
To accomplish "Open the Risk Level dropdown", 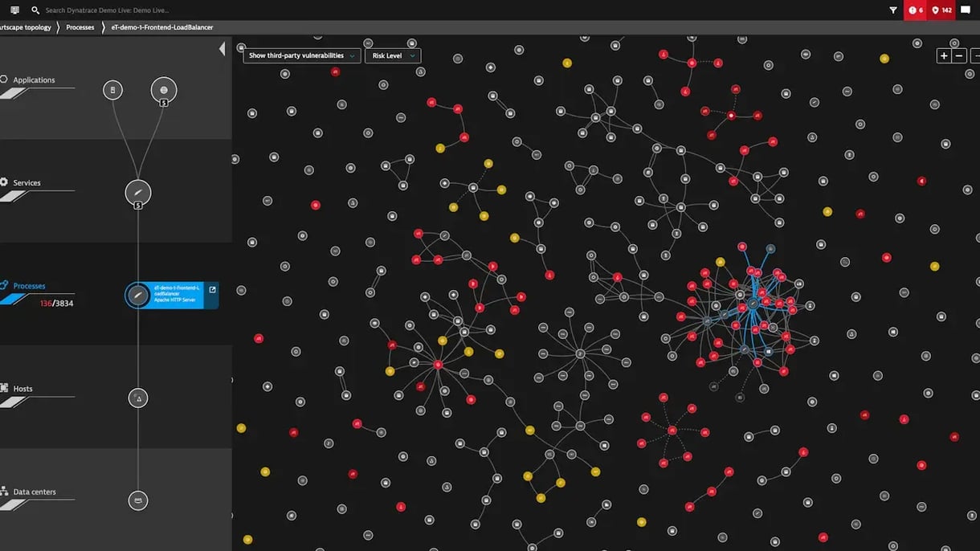I will 393,56.
